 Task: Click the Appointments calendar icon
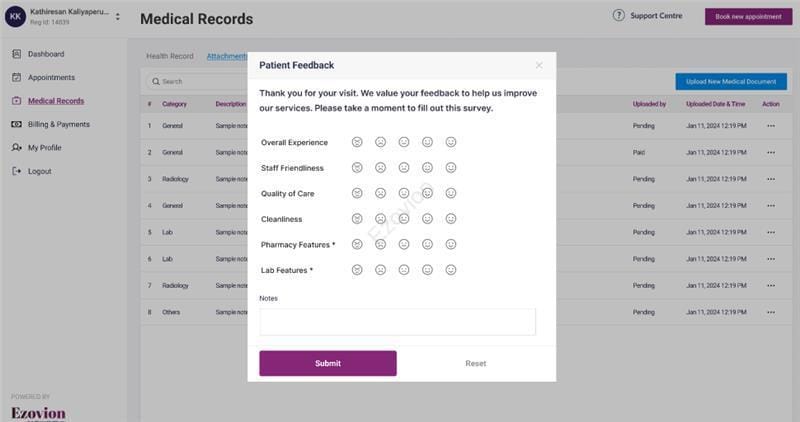click(x=17, y=77)
